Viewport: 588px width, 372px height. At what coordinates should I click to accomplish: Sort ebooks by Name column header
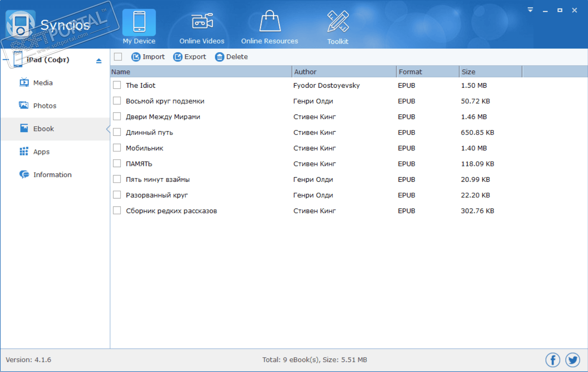pyautogui.click(x=201, y=72)
